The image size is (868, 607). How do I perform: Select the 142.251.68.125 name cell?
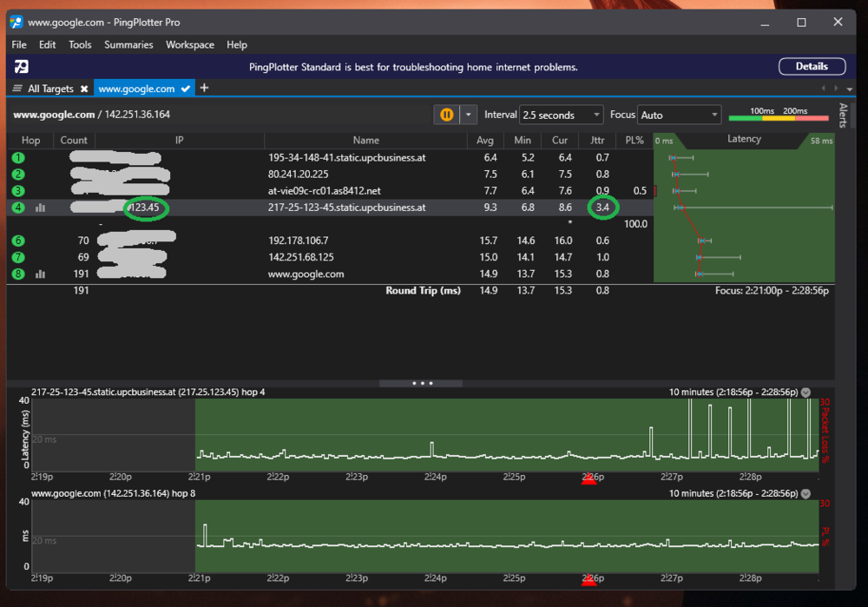click(x=300, y=258)
